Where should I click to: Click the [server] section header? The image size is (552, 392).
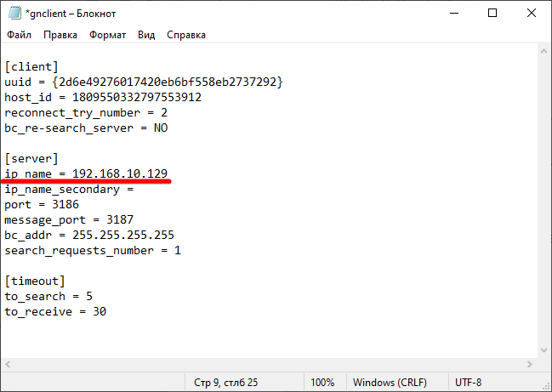(x=31, y=159)
